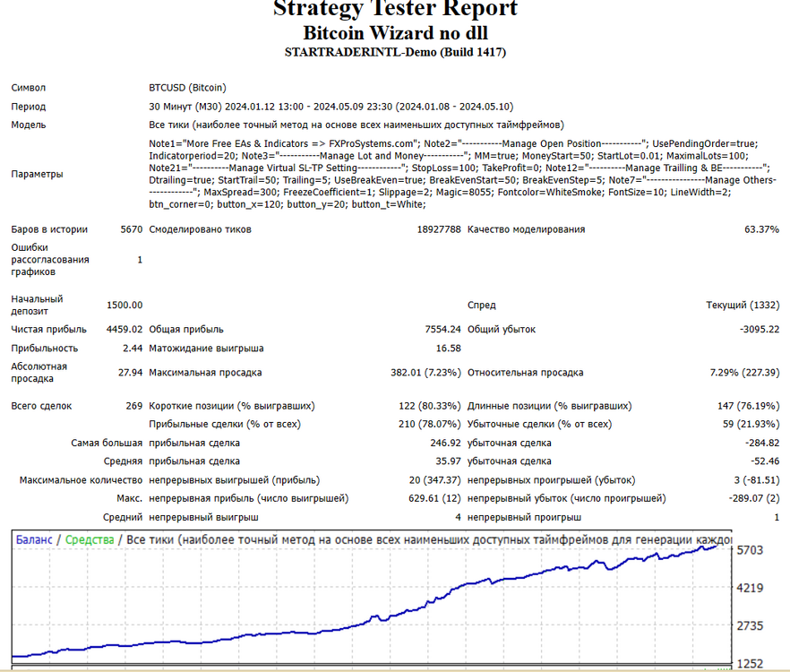
Task: Click 'Прибыльность' label
Action: (x=45, y=349)
